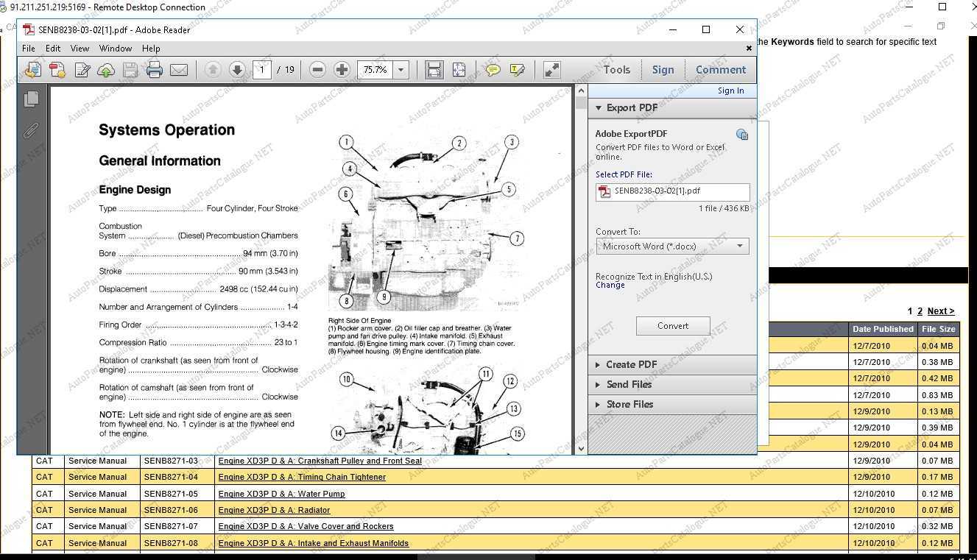Click the zoom percentage field
The width and height of the screenshot is (977, 560).
375,70
